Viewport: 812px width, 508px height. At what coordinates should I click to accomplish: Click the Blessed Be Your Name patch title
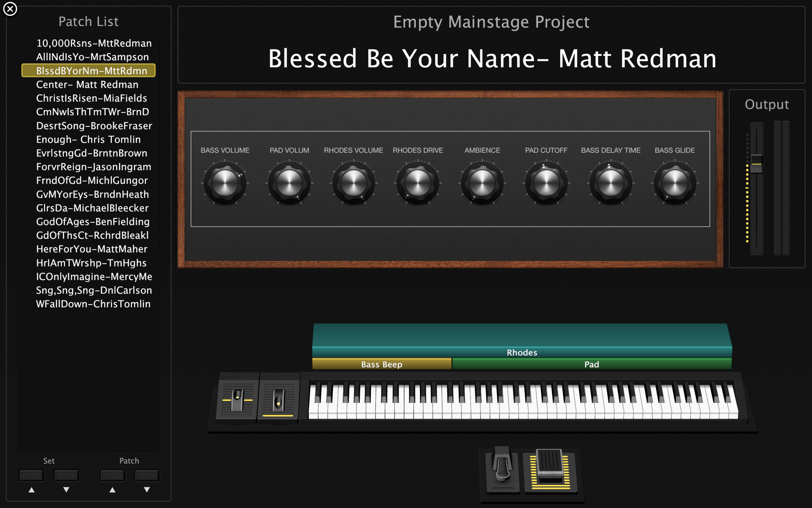tap(492, 59)
